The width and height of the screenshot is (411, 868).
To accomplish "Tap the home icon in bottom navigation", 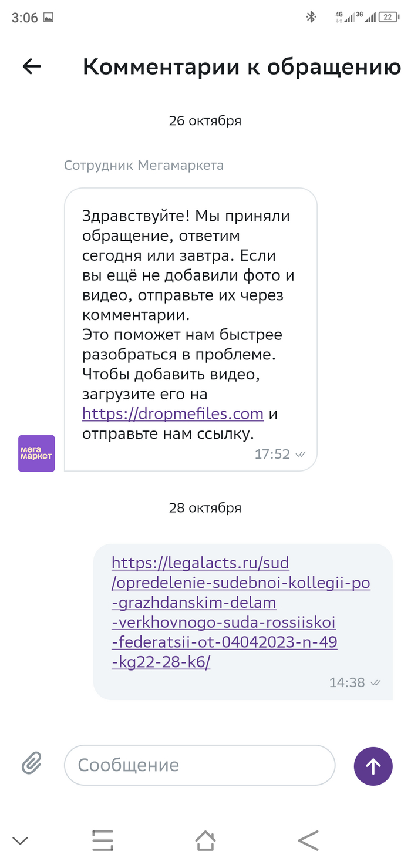I will (206, 840).
